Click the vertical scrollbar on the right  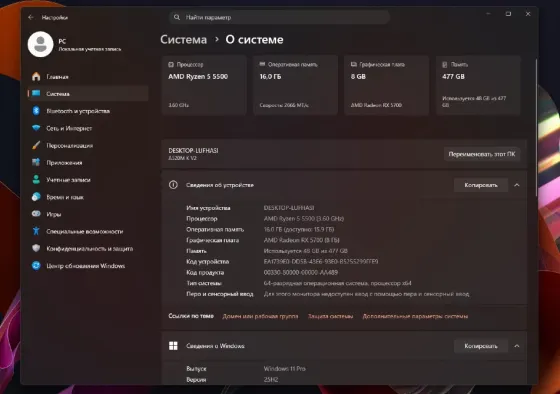coord(536,128)
